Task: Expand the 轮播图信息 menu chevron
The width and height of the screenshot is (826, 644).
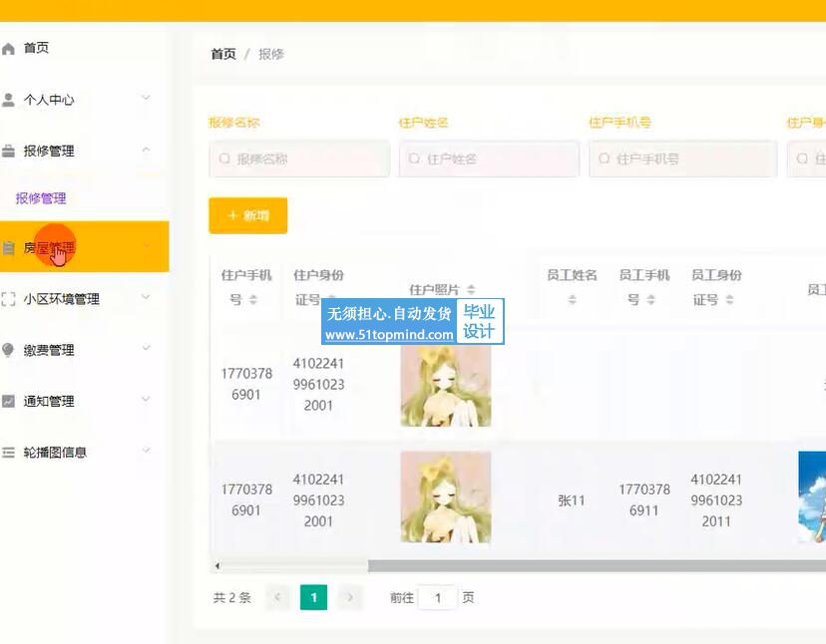Action: [x=146, y=451]
